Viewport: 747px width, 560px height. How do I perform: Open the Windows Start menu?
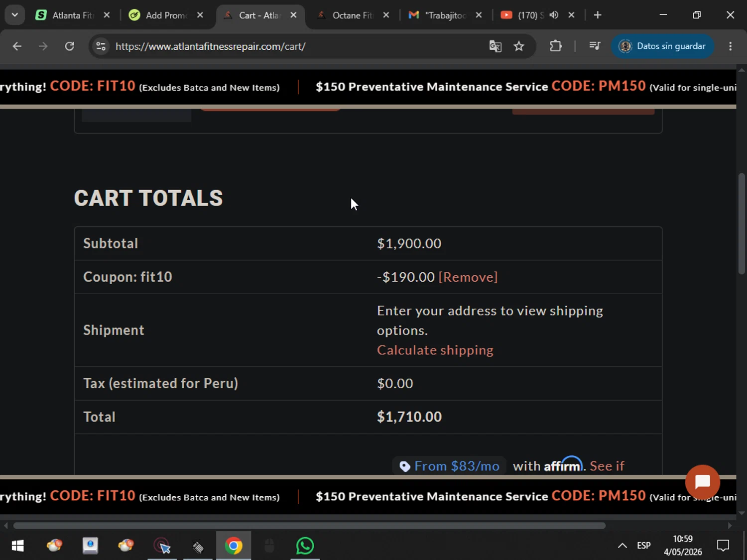click(17, 546)
